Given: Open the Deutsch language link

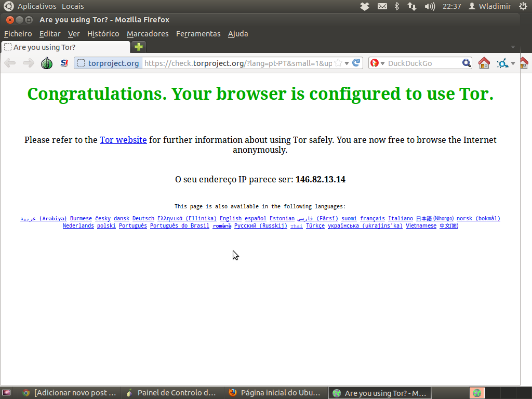Looking at the screenshot, I should coord(143,219).
